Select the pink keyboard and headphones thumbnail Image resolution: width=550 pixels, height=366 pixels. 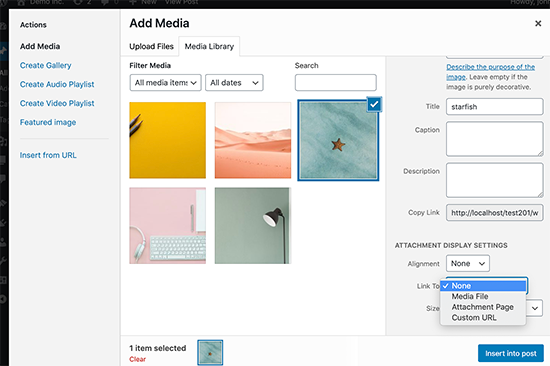coord(167,225)
